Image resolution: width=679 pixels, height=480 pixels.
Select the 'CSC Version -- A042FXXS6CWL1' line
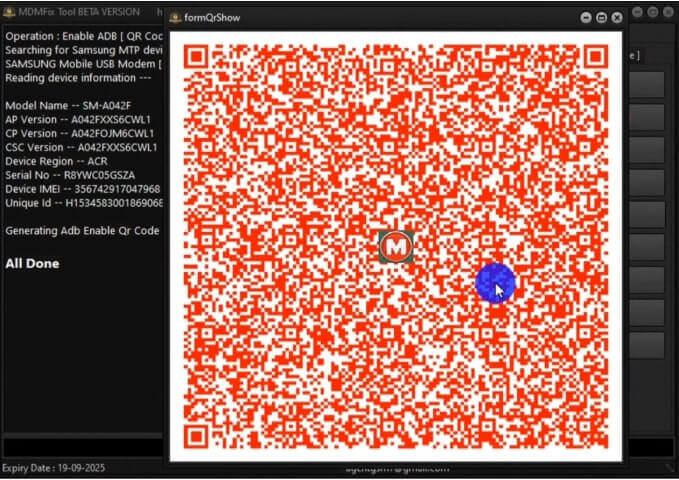[81, 147]
